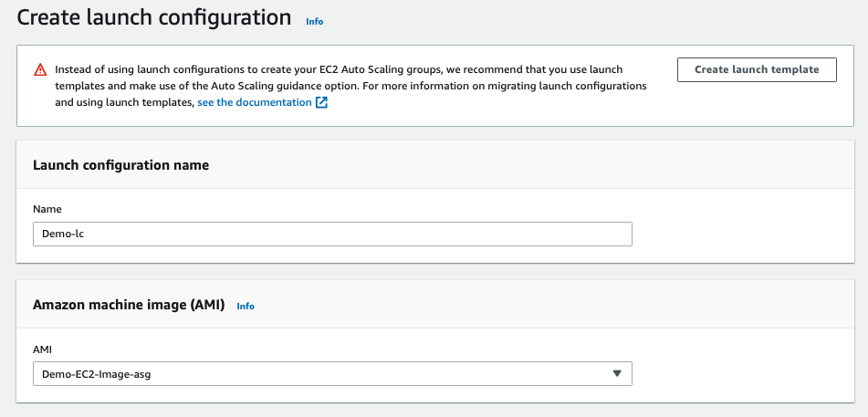Click empty space right of the AMI dropdown

742,374
